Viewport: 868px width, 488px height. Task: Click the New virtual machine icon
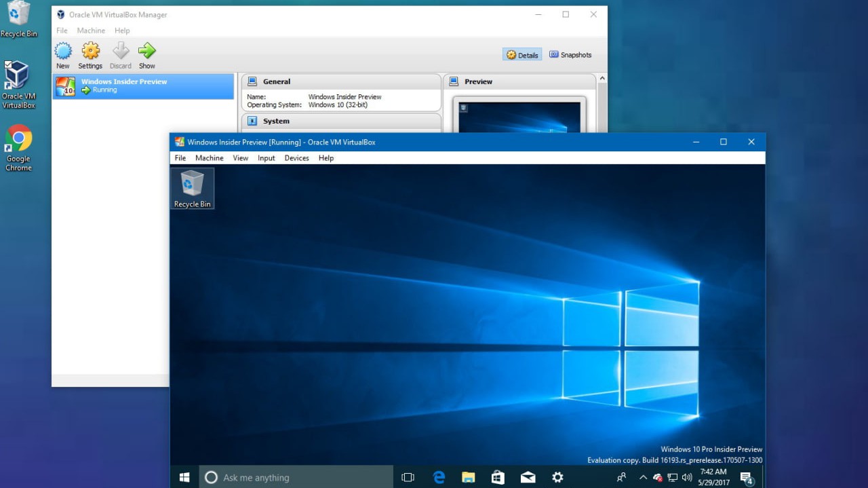click(63, 52)
